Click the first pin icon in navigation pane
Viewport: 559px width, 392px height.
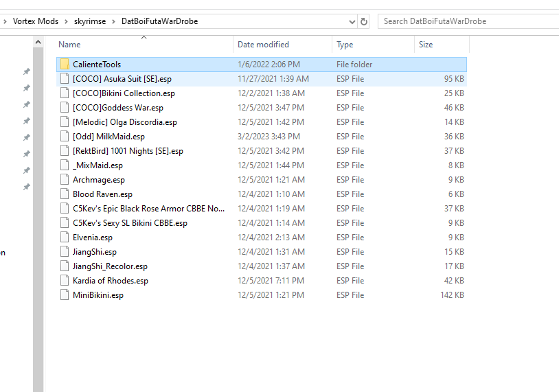tap(26, 71)
